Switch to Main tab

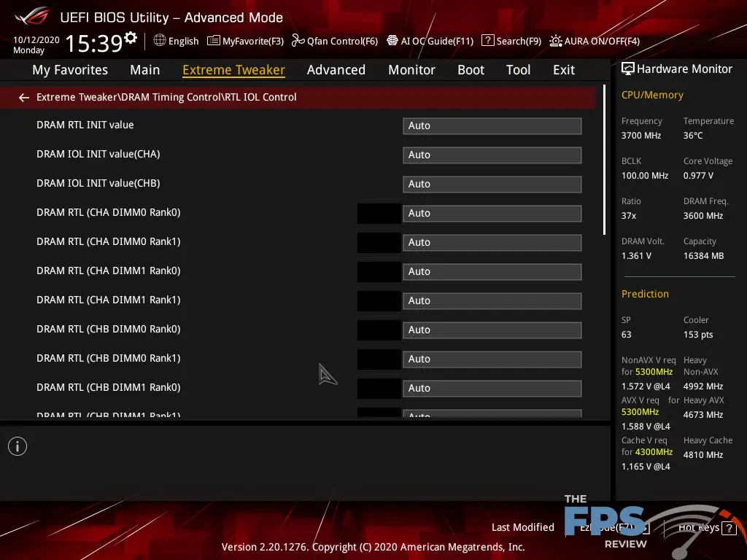coord(145,70)
